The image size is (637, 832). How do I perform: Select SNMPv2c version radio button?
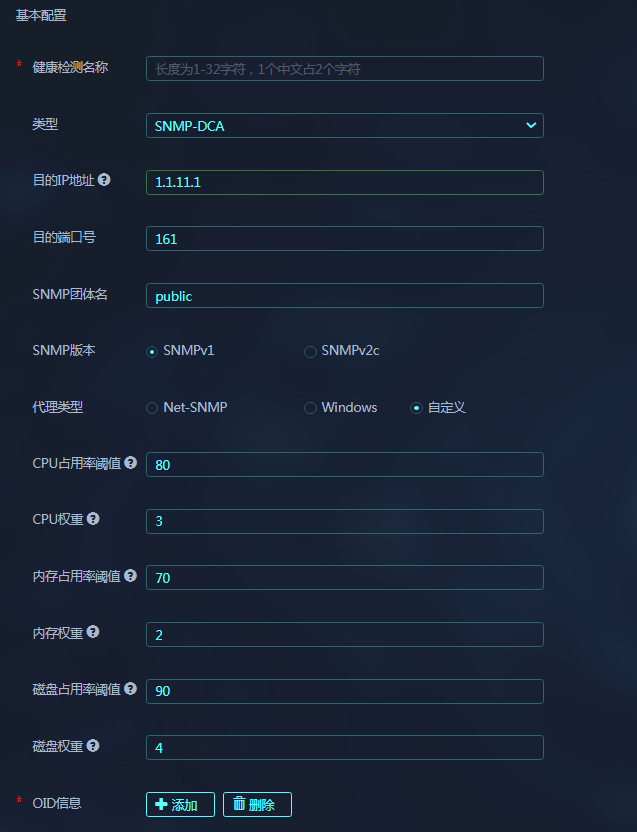coord(311,351)
